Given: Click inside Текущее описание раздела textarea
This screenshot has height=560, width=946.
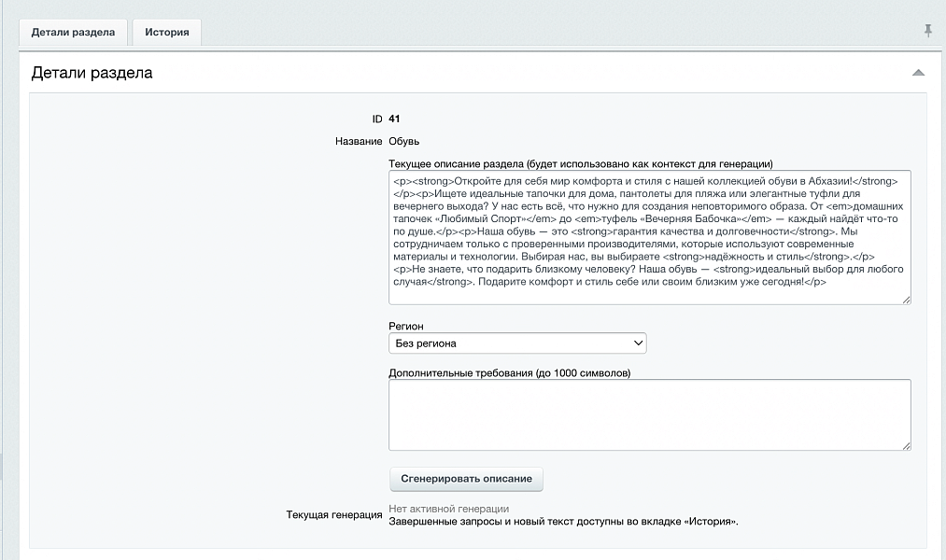Looking at the screenshot, I should click(x=650, y=237).
